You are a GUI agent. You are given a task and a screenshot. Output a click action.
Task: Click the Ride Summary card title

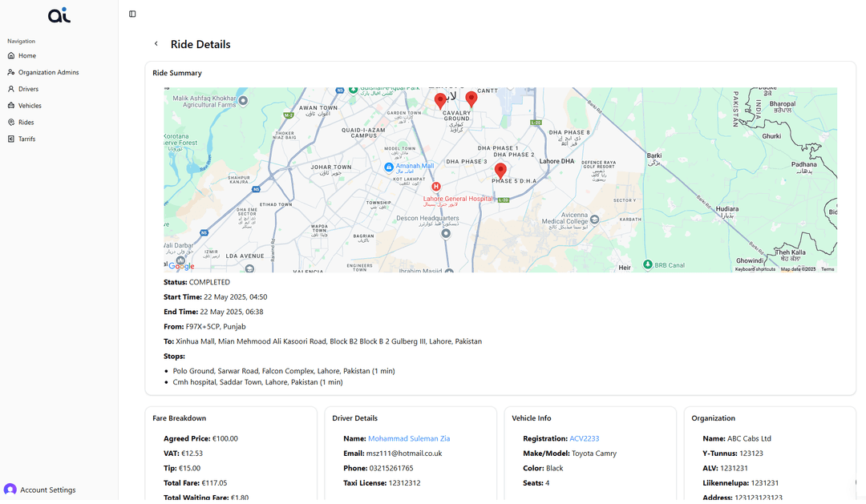177,73
